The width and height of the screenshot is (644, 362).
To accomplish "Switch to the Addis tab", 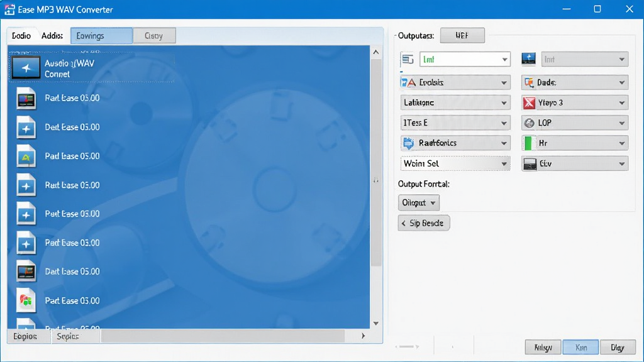I will coord(52,36).
